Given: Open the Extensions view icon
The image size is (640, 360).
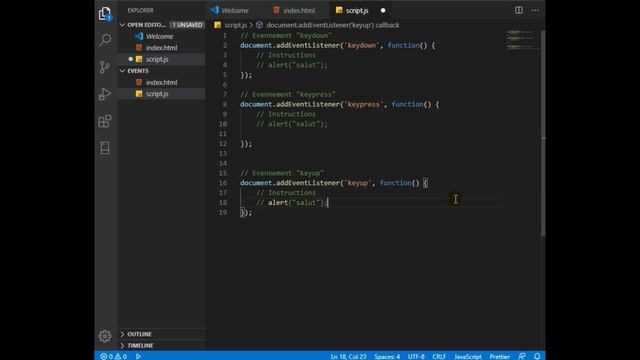Looking at the screenshot, I should pos(105,121).
